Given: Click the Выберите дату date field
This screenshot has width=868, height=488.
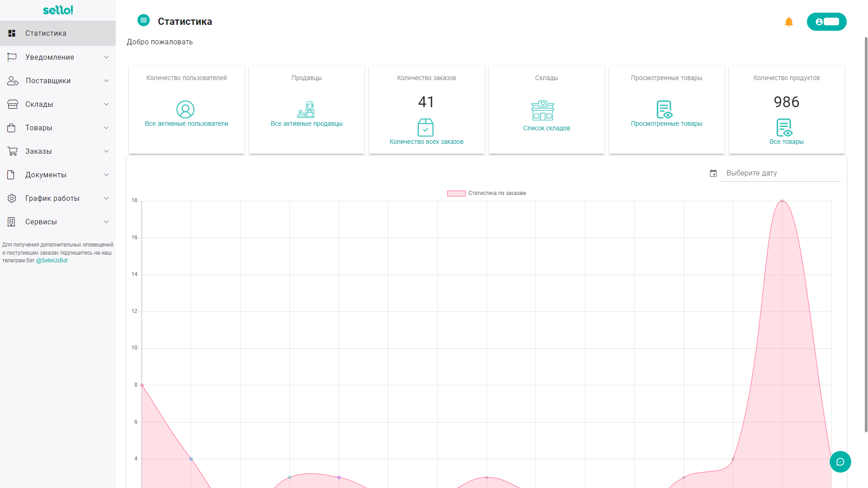Looking at the screenshot, I should pos(781,173).
